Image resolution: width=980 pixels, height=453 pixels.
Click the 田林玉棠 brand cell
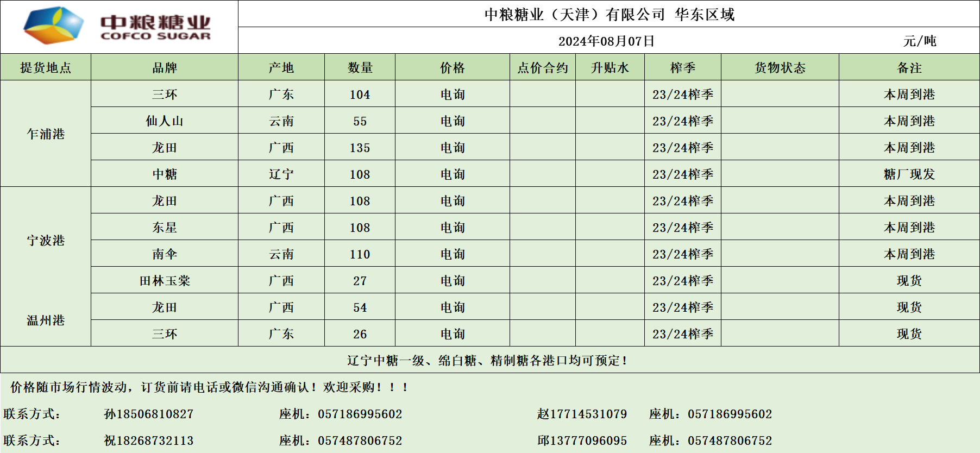coord(164,280)
